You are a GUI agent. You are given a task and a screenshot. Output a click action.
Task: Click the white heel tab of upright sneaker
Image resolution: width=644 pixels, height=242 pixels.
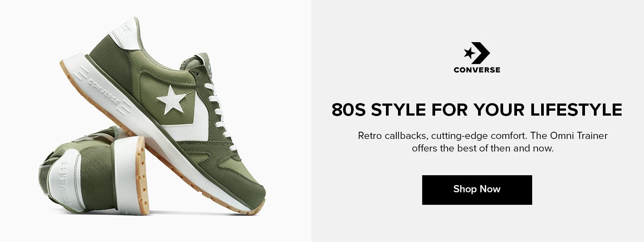click(126, 35)
